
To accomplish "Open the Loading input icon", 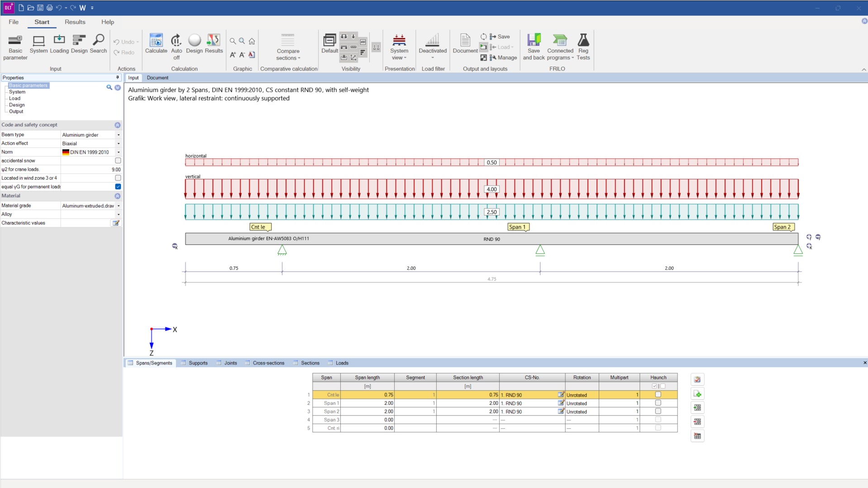I will tap(59, 44).
